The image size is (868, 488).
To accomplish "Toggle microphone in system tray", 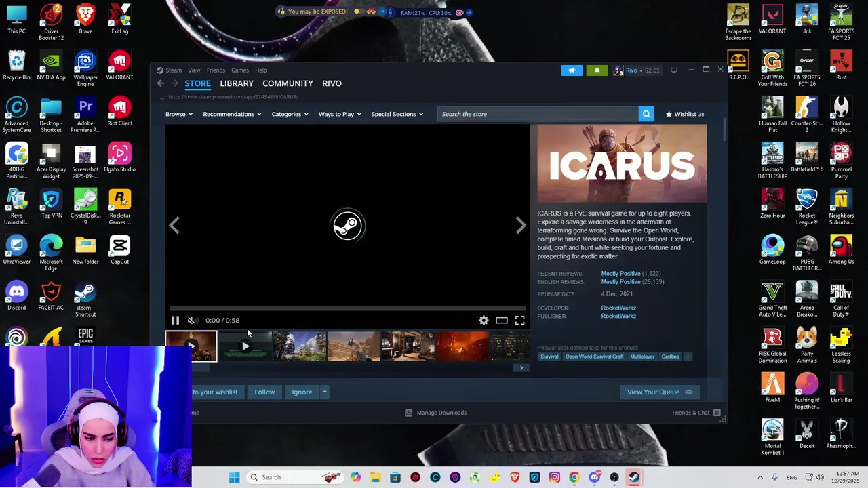I will 775,477.
